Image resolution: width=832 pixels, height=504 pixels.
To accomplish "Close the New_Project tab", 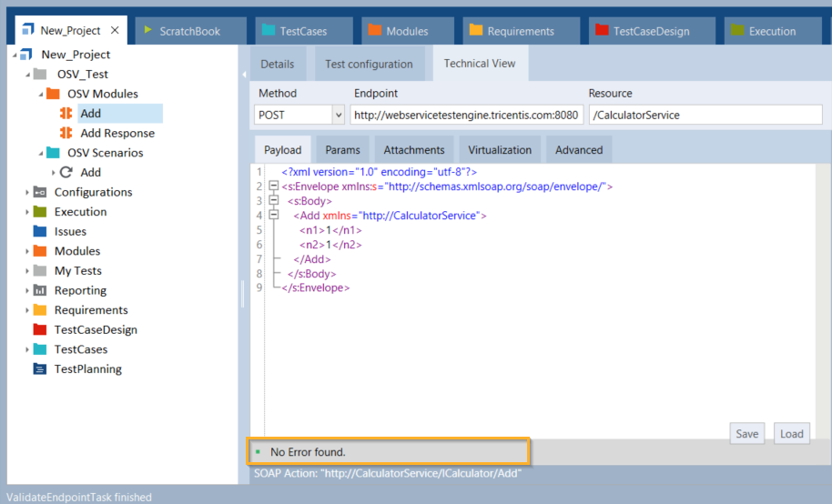I will [115, 30].
